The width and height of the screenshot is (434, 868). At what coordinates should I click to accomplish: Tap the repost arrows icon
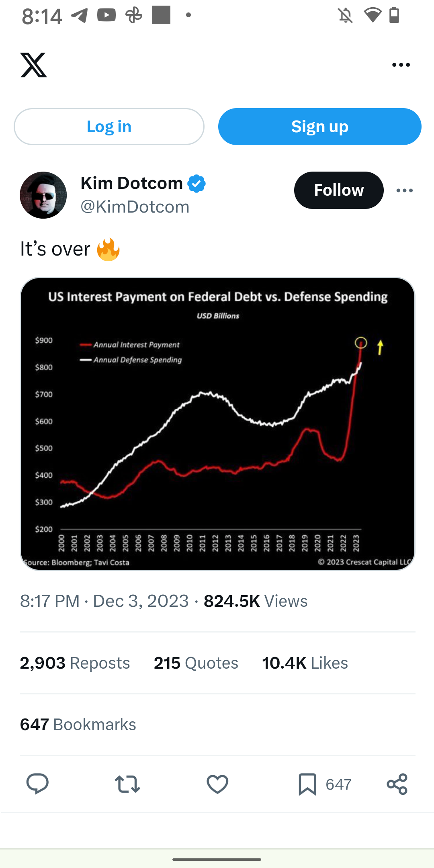127,784
